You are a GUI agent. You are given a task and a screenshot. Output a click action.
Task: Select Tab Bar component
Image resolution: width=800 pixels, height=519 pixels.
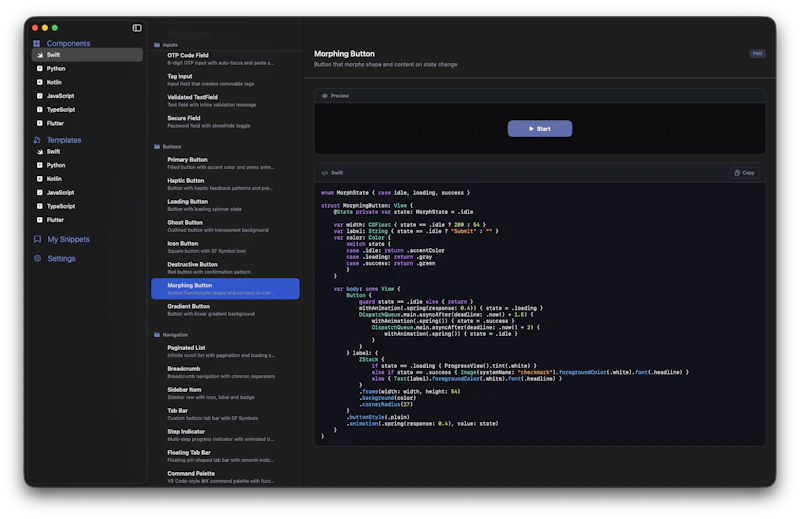(x=226, y=414)
